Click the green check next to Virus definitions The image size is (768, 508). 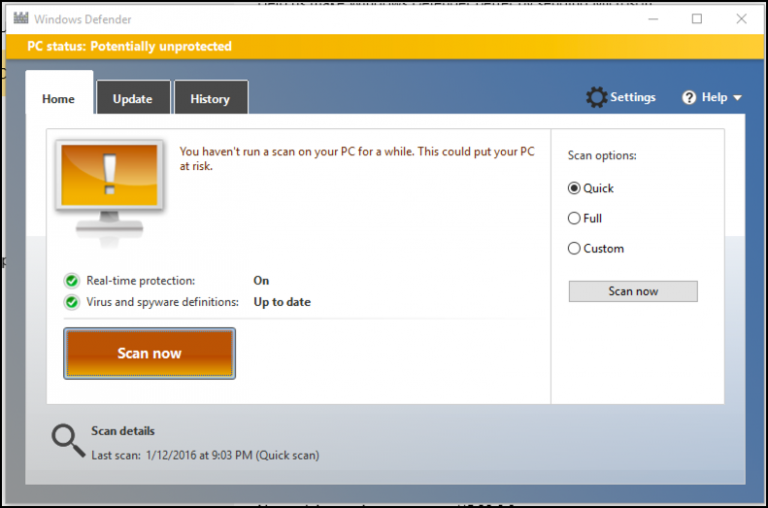(x=72, y=302)
